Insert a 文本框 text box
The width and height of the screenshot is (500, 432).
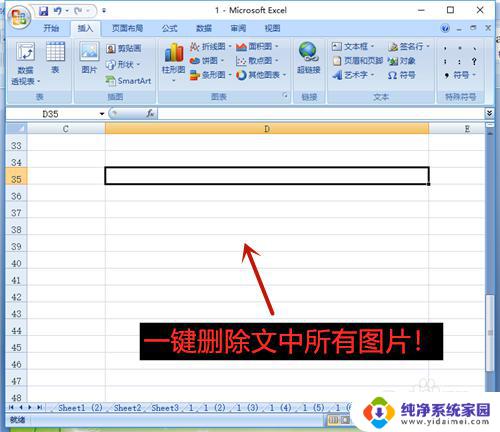[x=353, y=47]
